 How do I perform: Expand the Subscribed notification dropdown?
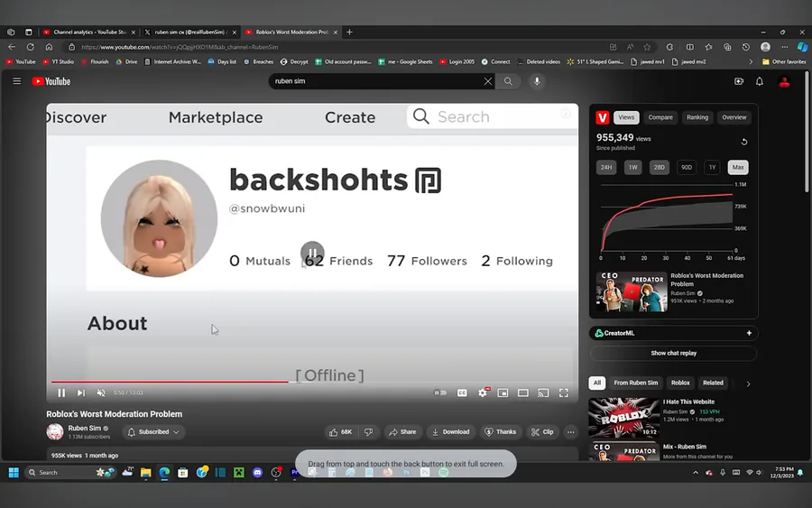click(x=153, y=432)
